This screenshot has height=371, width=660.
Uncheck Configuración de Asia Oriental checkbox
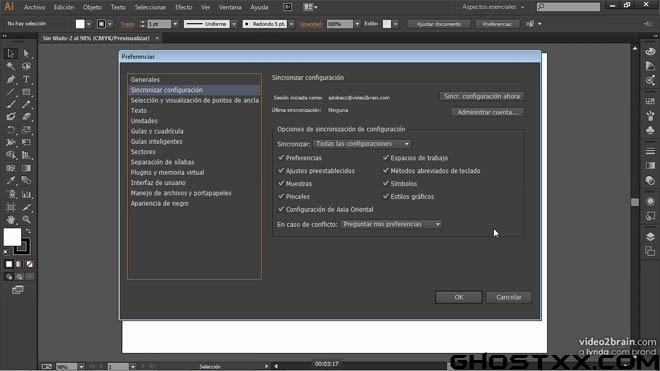pos(281,209)
